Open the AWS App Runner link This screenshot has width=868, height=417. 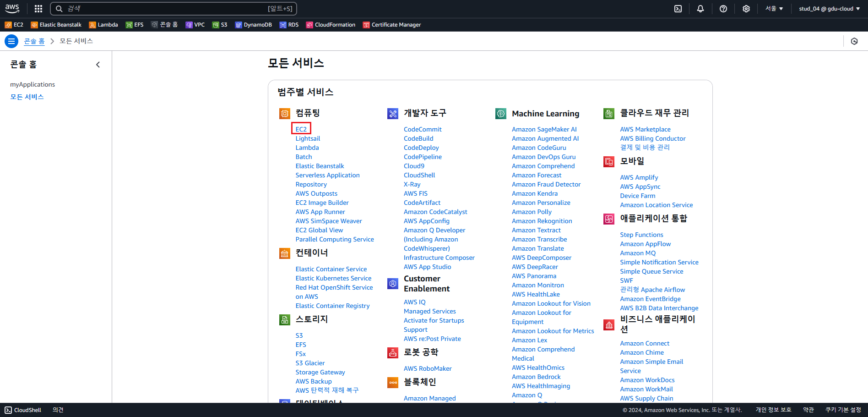click(320, 212)
